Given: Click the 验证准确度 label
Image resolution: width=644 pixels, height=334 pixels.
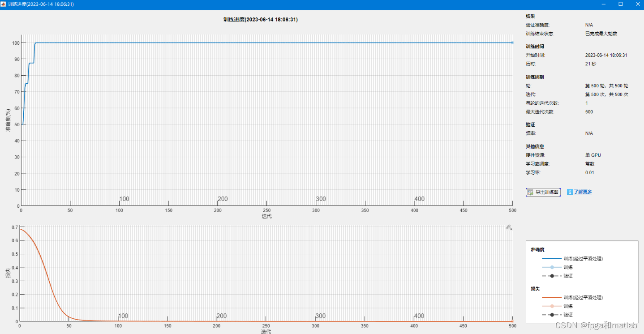Looking at the screenshot, I should pyautogui.click(x=537, y=25).
